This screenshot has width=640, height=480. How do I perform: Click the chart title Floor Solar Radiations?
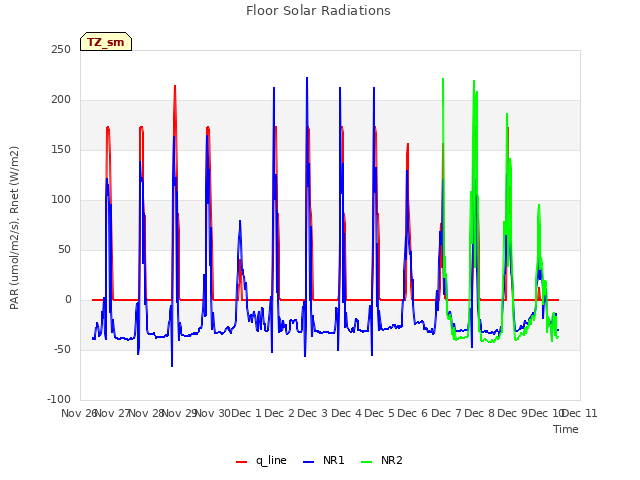pyautogui.click(x=318, y=10)
